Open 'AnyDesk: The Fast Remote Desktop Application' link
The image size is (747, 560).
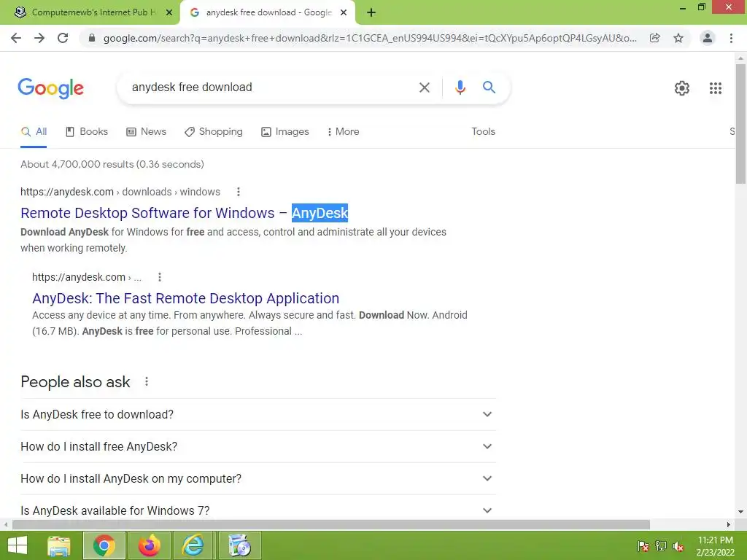tap(186, 298)
